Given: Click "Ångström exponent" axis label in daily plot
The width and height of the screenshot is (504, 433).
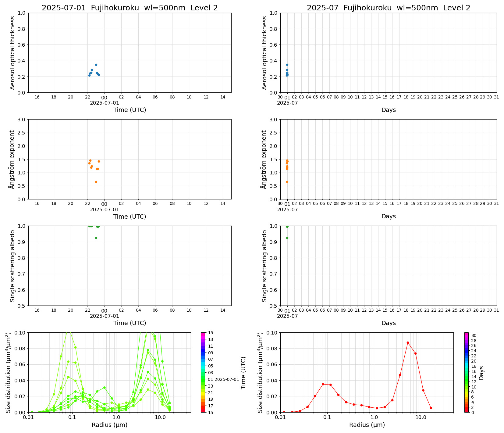Looking at the screenshot, I should click(x=12, y=159).
